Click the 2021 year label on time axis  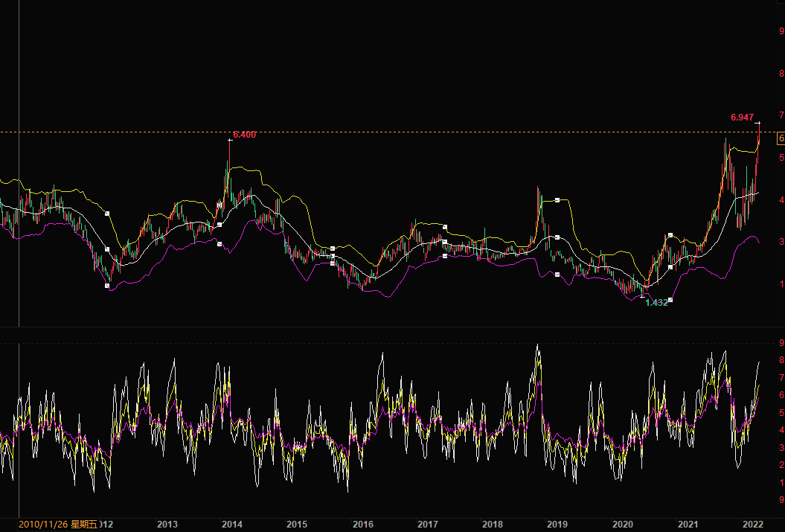688,525
